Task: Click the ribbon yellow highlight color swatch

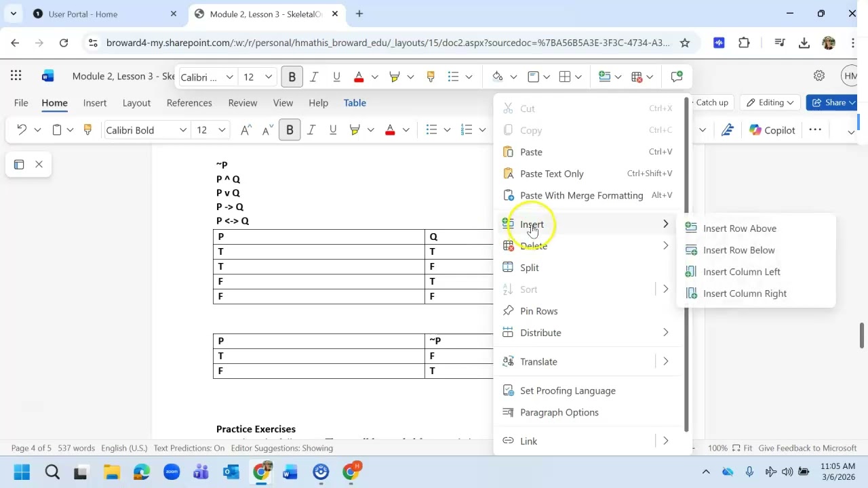Action: point(355,130)
